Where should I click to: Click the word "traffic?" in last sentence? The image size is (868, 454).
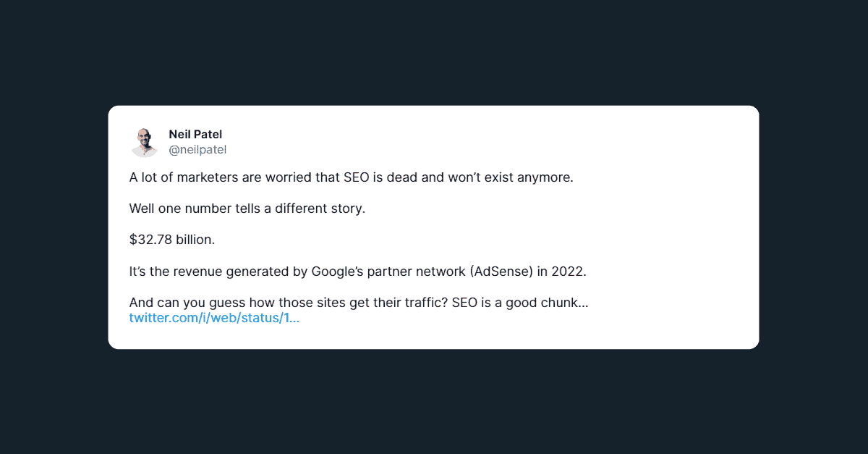point(421,302)
